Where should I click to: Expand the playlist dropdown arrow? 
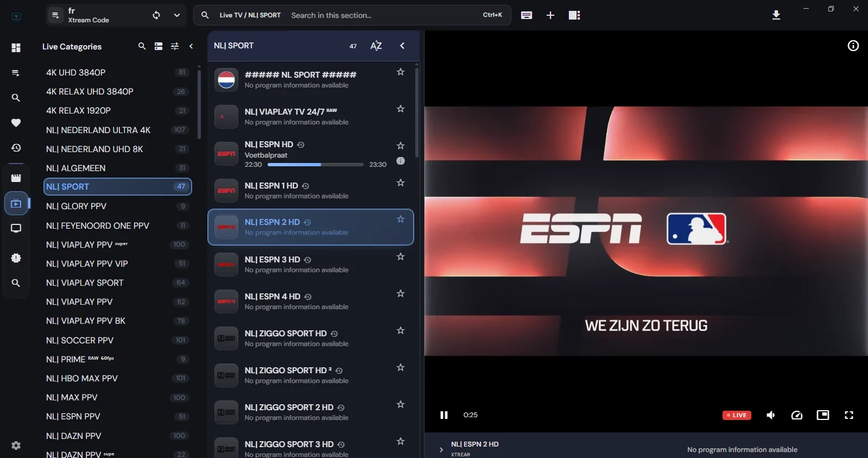(x=177, y=15)
